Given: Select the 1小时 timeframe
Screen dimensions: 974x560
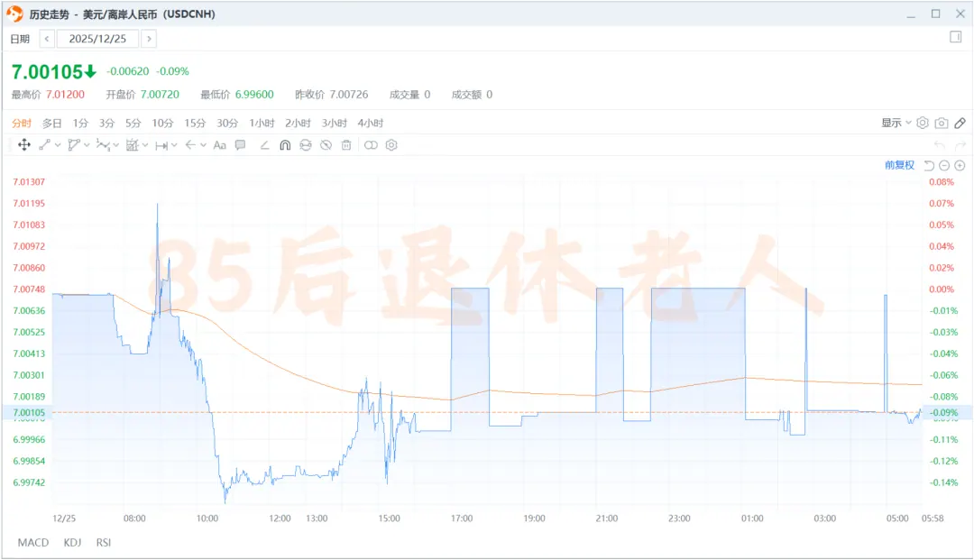Looking at the screenshot, I should click(262, 123).
